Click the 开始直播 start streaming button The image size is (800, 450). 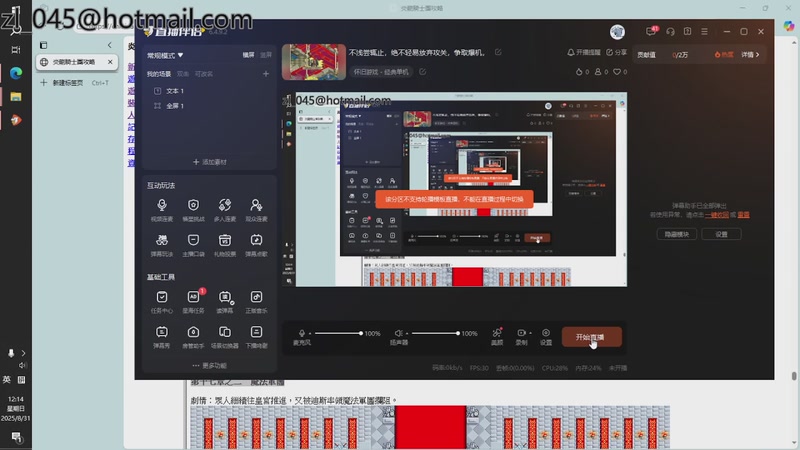click(x=592, y=337)
